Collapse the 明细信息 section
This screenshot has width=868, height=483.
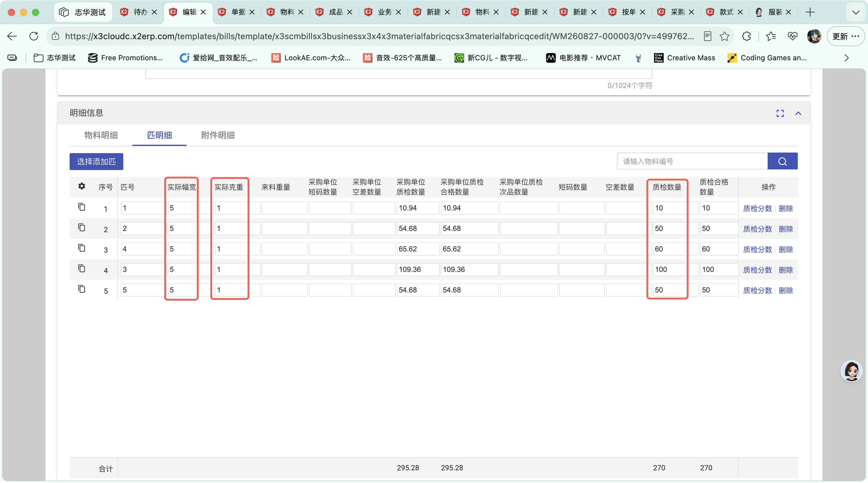click(798, 113)
